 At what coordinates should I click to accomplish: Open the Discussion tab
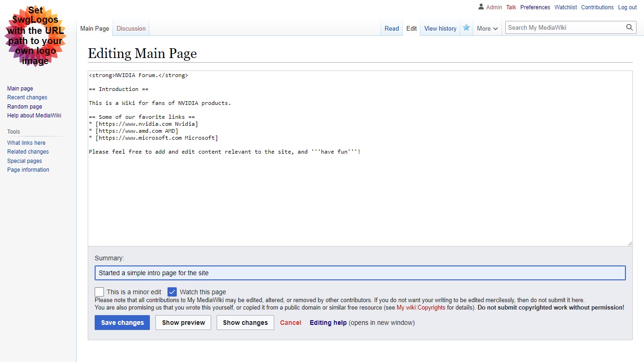click(x=131, y=28)
